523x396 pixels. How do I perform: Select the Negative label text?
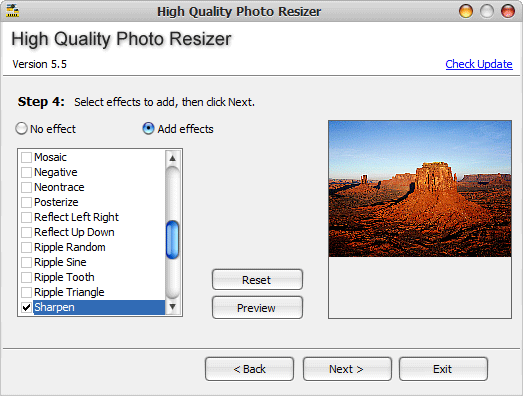pyautogui.click(x=56, y=172)
